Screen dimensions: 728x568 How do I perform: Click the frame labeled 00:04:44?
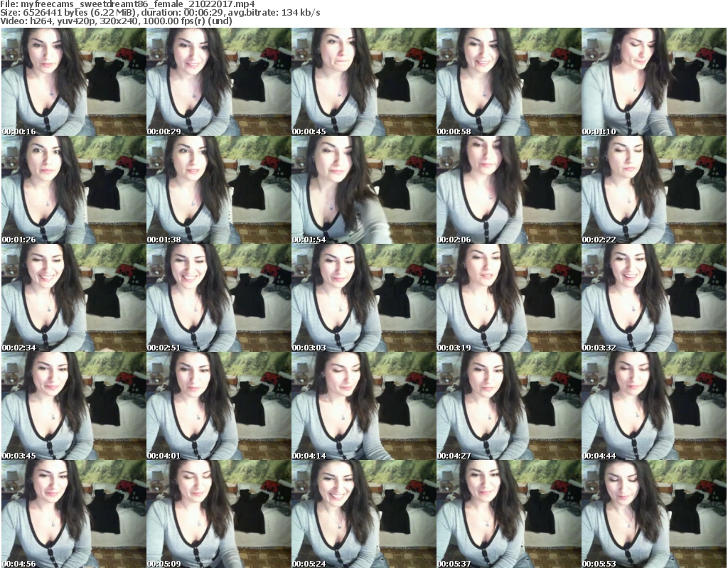(654, 407)
